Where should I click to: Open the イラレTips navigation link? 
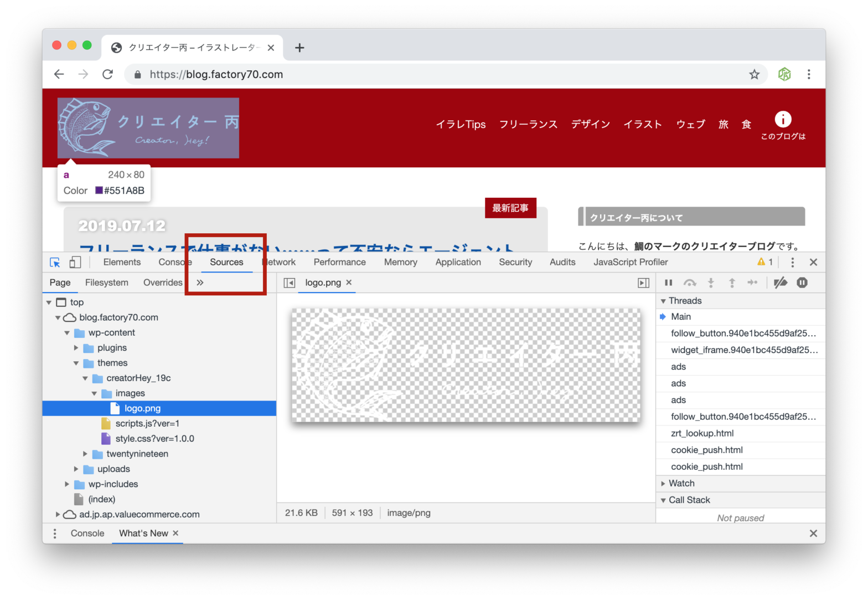tap(461, 124)
